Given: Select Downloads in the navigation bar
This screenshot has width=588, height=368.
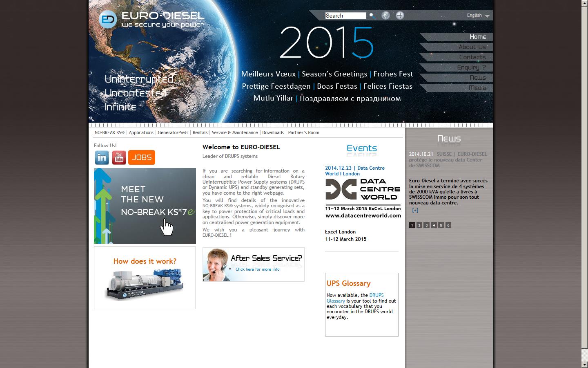Looking at the screenshot, I should pos(273,132).
